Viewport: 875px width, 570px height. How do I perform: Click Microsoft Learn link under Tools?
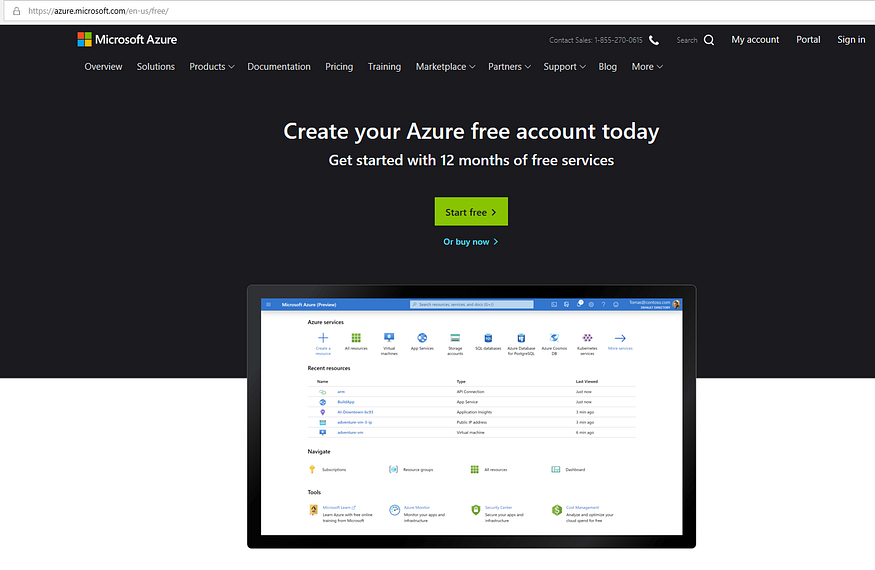[x=339, y=507]
